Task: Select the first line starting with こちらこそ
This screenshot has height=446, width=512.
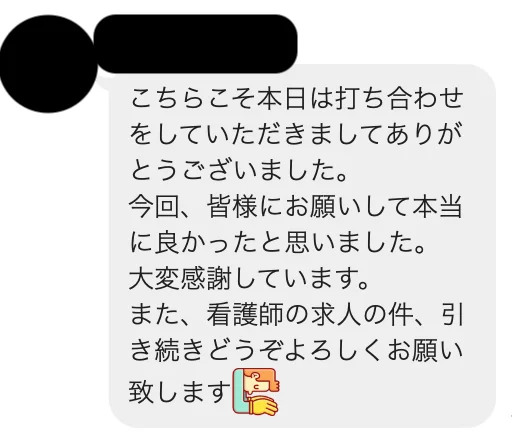Action: pyautogui.click(x=296, y=99)
